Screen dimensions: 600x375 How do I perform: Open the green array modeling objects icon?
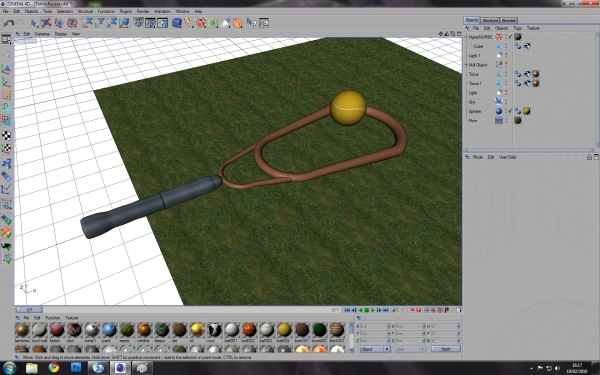[213, 23]
